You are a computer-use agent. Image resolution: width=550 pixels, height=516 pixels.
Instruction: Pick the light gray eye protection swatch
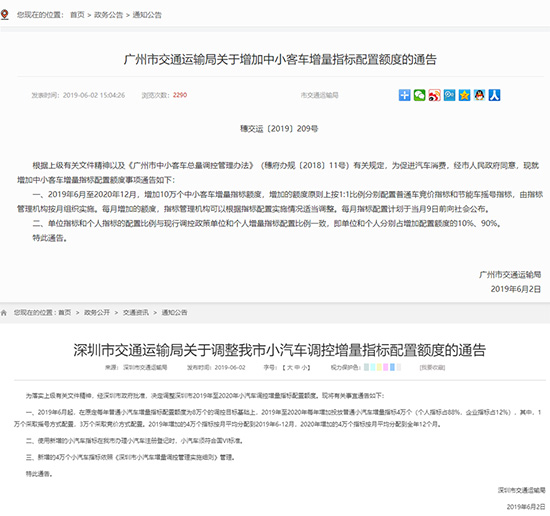pyautogui.click(x=398, y=367)
